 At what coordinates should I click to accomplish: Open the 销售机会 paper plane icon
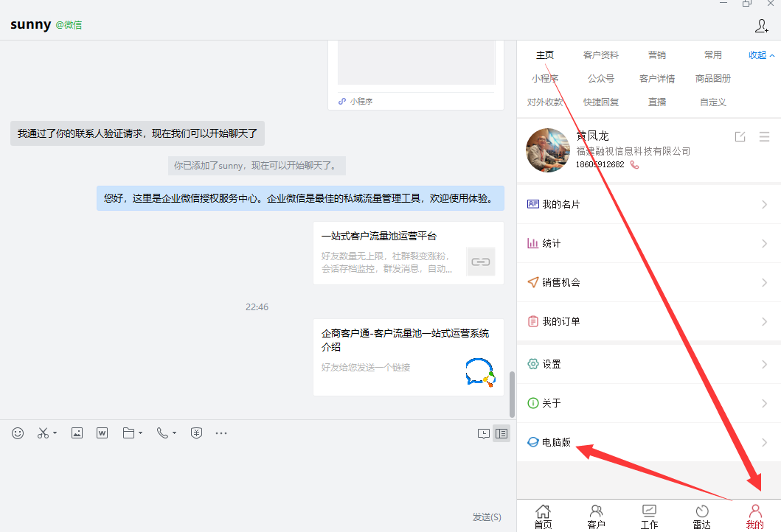click(x=533, y=282)
